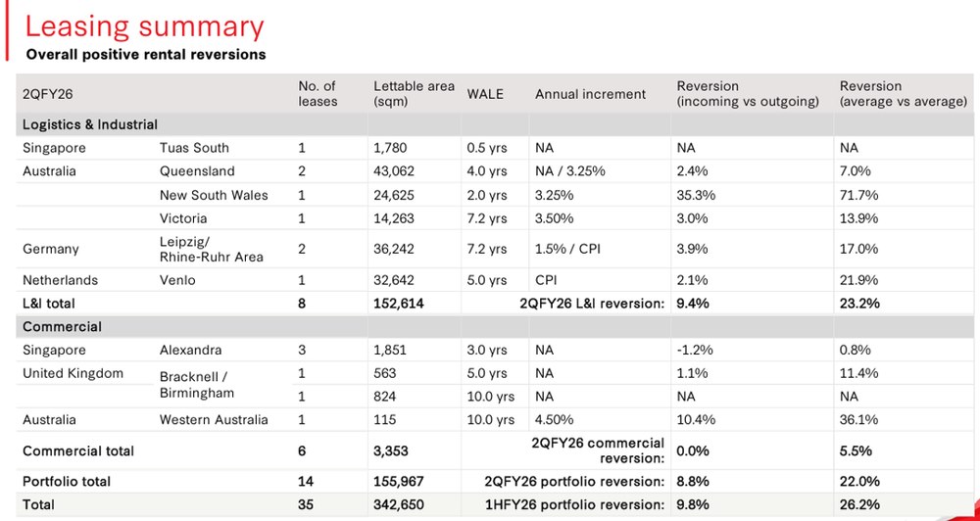Click the 11.4% average reversion value
The height and width of the screenshot is (521, 980).
coord(858,373)
